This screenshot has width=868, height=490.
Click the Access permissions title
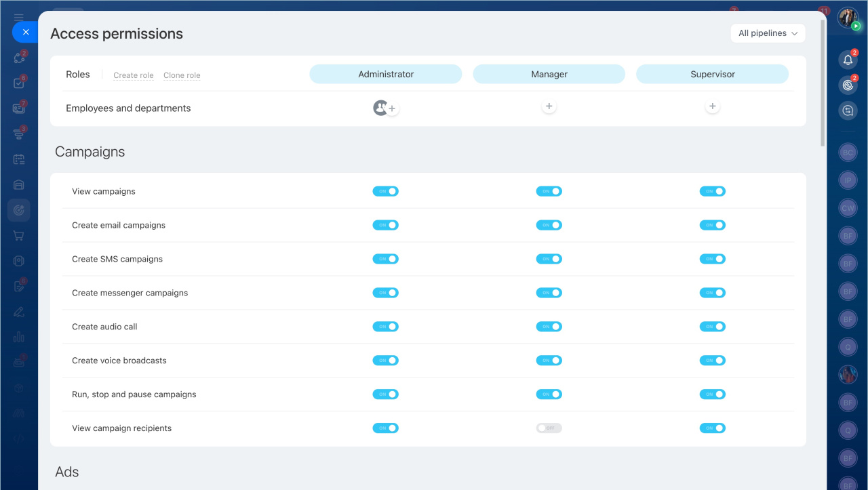tap(117, 33)
